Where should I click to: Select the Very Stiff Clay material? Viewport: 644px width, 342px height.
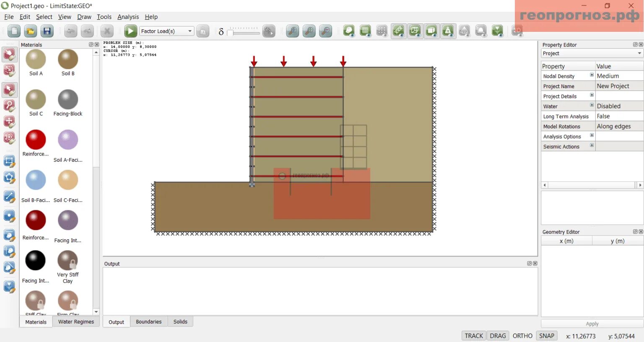pos(68,260)
